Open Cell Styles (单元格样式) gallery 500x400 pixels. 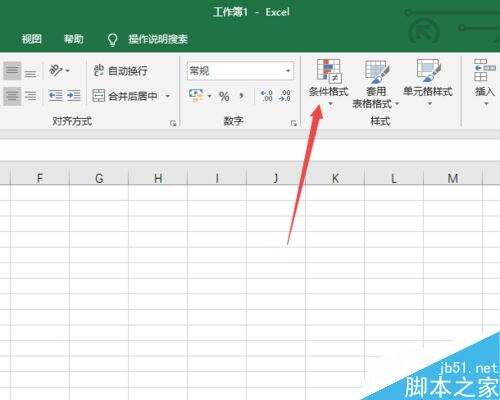(x=428, y=82)
